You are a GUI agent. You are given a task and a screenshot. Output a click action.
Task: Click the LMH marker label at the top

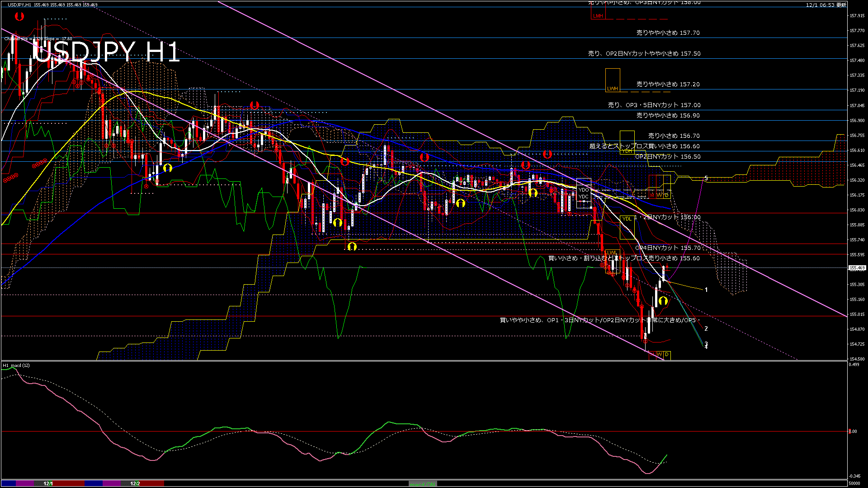pos(598,16)
